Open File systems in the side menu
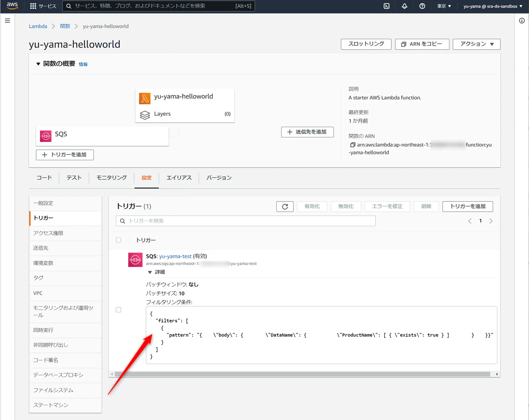529x420 pixels. click(x=65, y=390)
